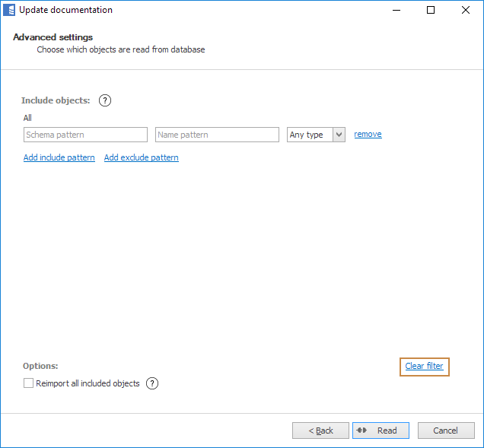Click the help icon next to Reimport option

[x=152, y=383]
